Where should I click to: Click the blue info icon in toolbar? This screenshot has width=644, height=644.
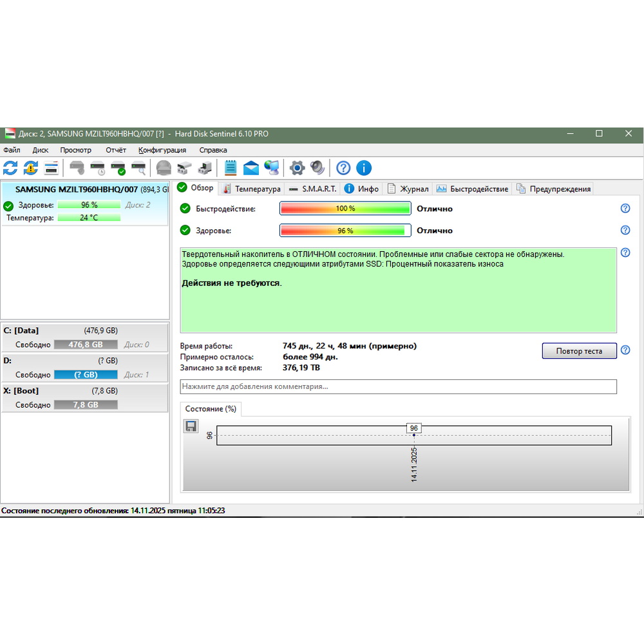click(x=364, y=168)
